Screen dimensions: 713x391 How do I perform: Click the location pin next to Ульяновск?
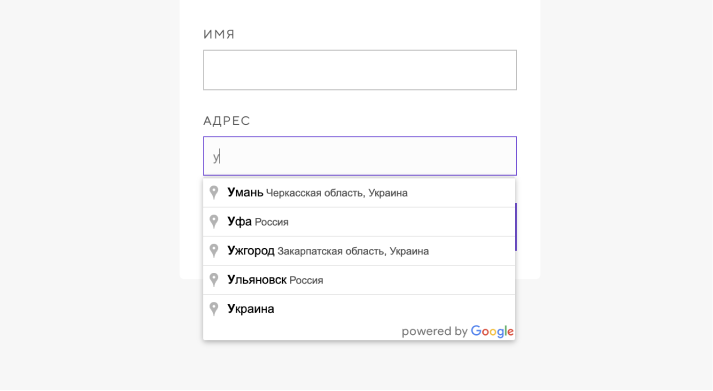pyautogui.click(x=214, y=280)
